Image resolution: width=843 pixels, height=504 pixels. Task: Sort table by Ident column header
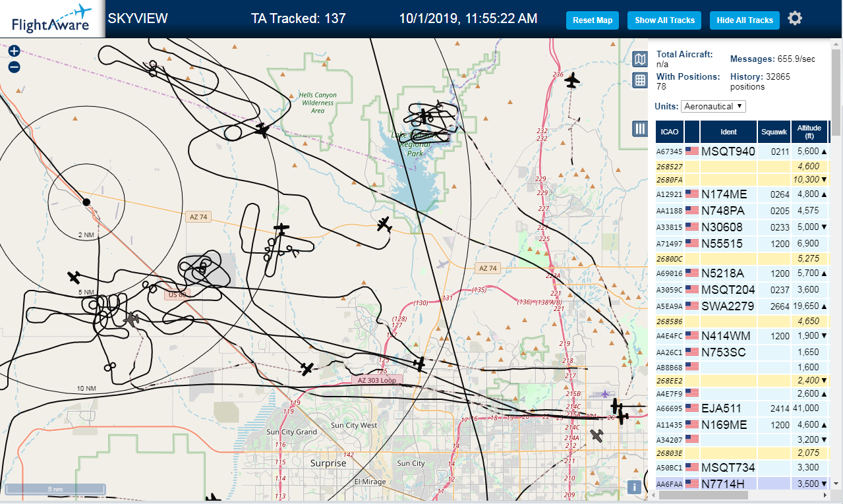[728, 132]
